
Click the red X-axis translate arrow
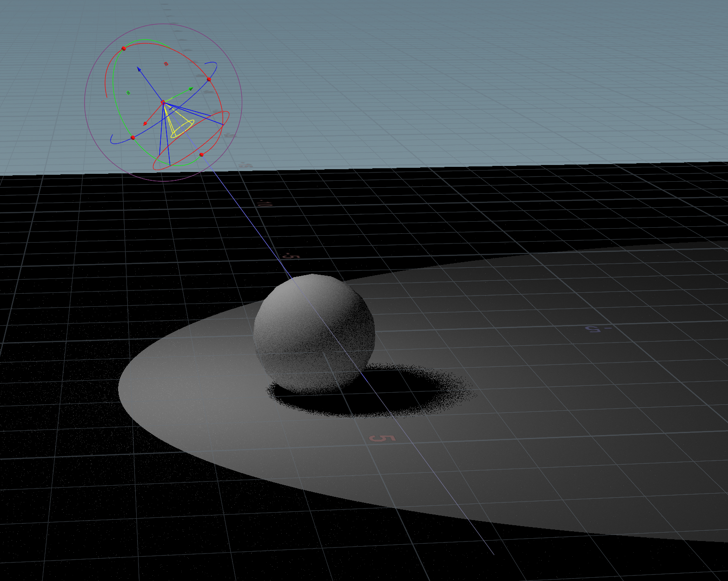[x=145, y=124]
